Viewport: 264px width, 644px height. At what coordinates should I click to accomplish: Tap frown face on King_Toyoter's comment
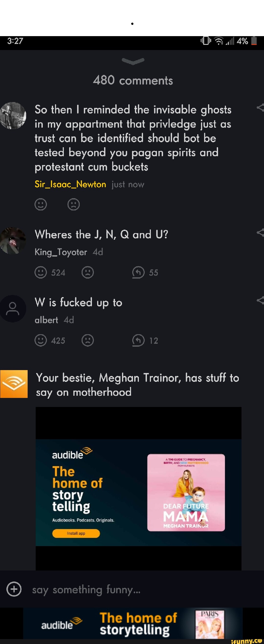88,272
